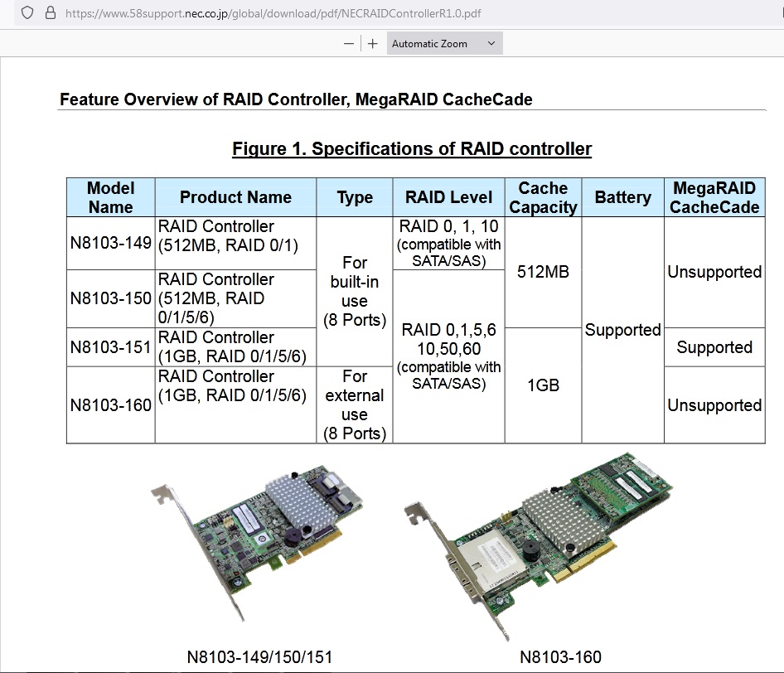Screen dimensions: 784x673
Task: Click the zoom in plus button
Action: click(x=372, y=44)
